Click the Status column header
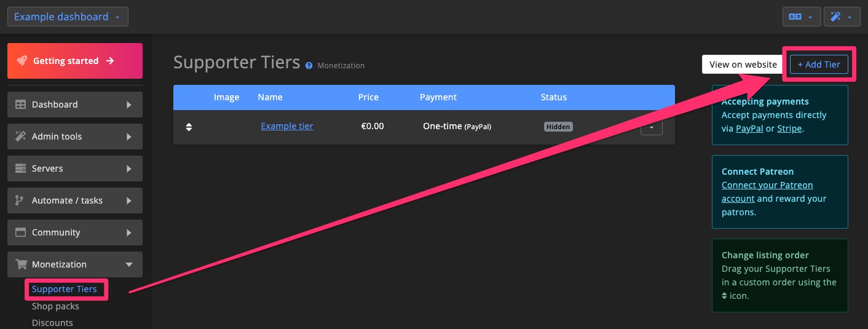Screen dimensions: 868x329 tap(554, 97)
